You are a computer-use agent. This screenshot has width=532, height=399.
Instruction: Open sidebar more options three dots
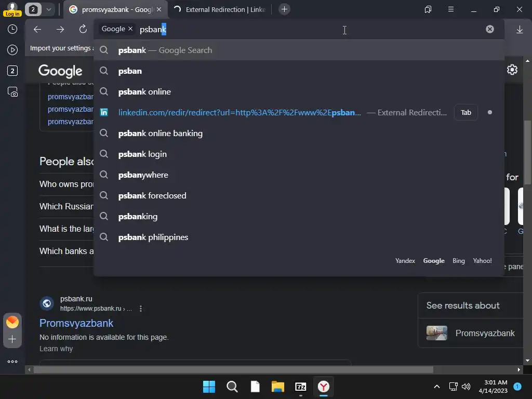(x=12, y=362)
